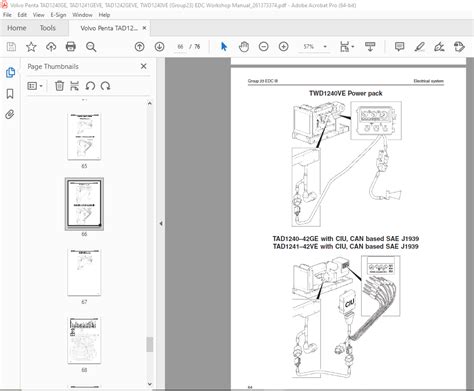Close the Volvo Penta TAD12 document tab
Screen dimensions: 474x391
point(144,28)
